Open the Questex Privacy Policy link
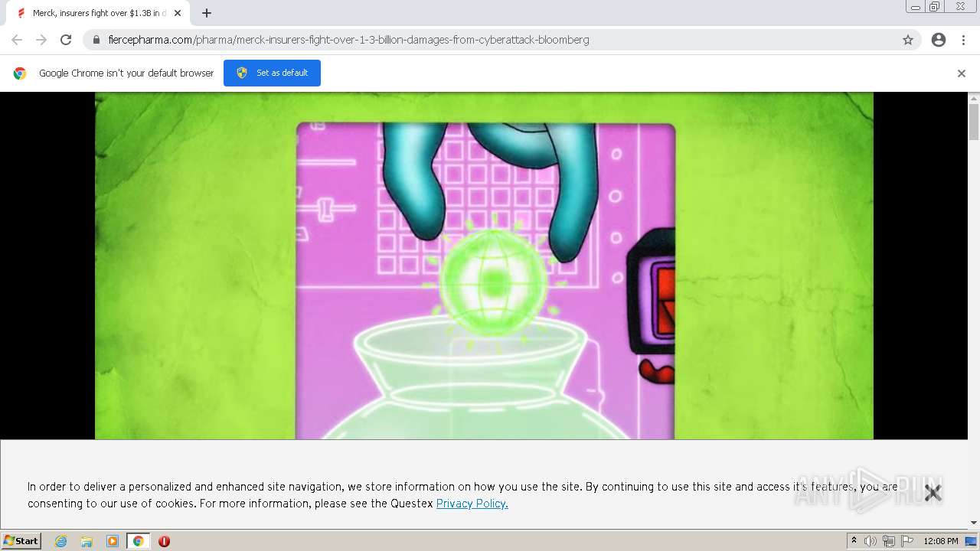Viewport: 980px width, 551px height. [x=472, y=504]
